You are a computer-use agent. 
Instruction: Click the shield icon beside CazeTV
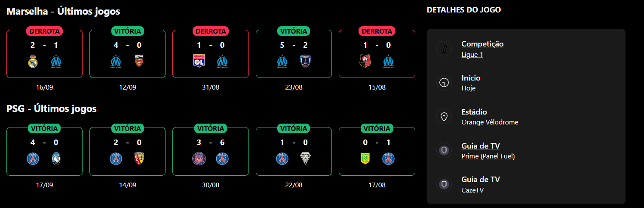444,184
